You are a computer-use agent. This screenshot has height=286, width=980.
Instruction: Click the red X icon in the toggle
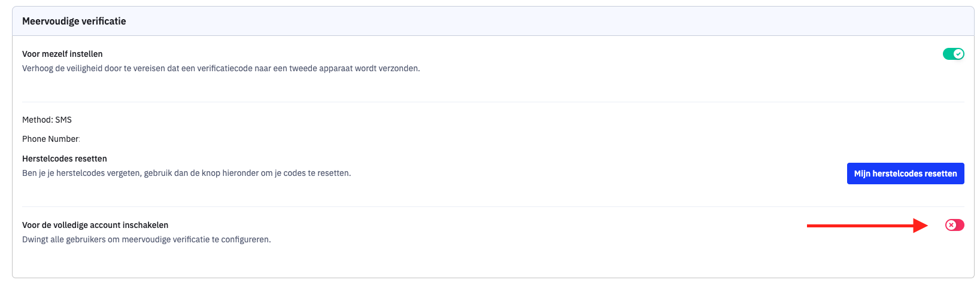pyautogui.click(x=951, y=225)
